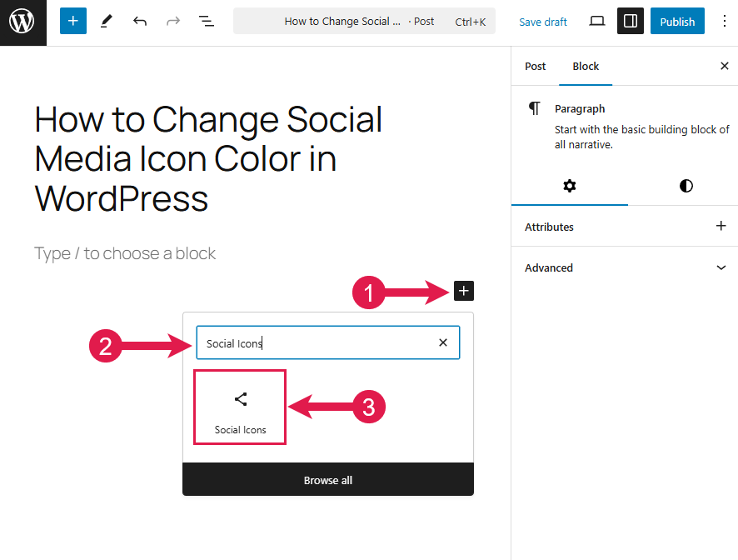Close the settings sidebar
Screen dimensions: 738x560
pyautogui.click(x=724, y=66)
